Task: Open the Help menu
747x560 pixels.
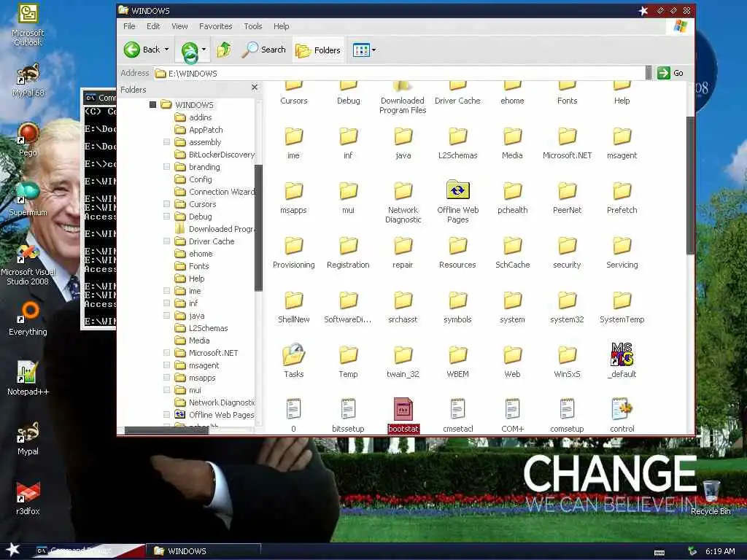Action: coord(281,26)
